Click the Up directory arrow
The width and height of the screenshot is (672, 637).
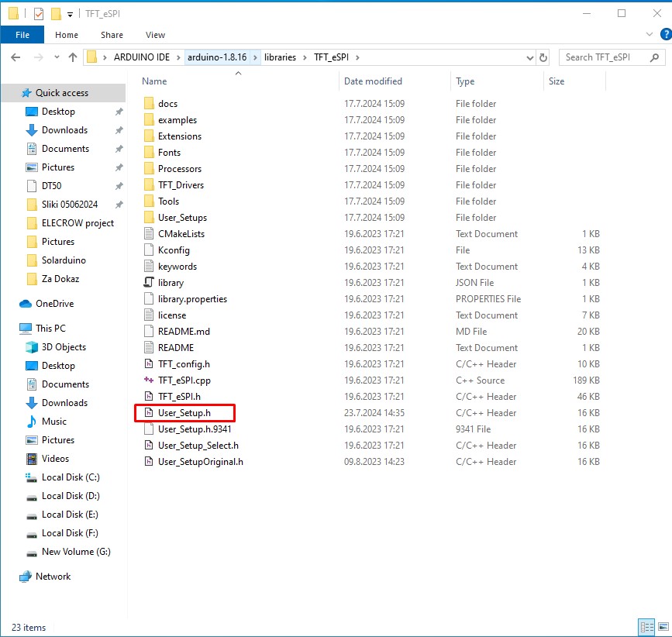click(73, 57)
